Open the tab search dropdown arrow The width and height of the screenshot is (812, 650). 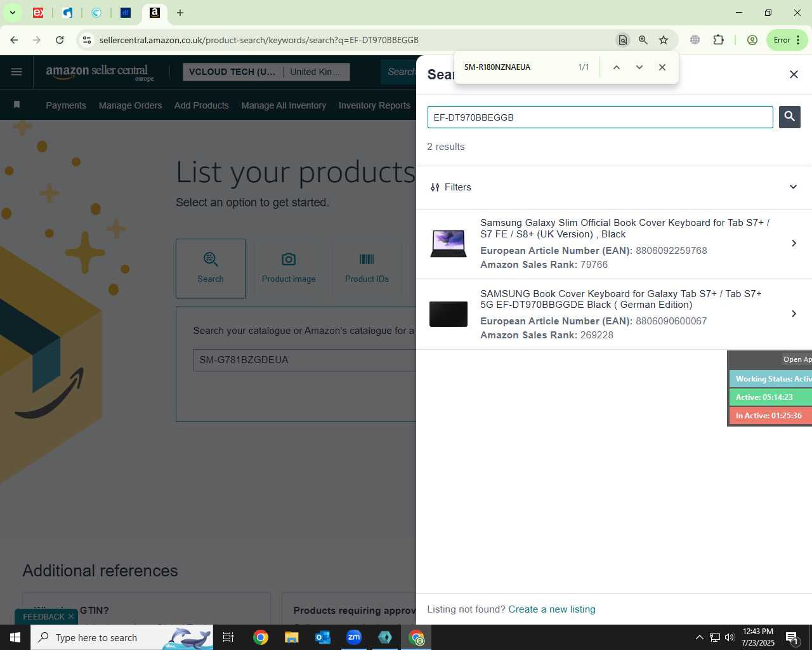[12, 13]
